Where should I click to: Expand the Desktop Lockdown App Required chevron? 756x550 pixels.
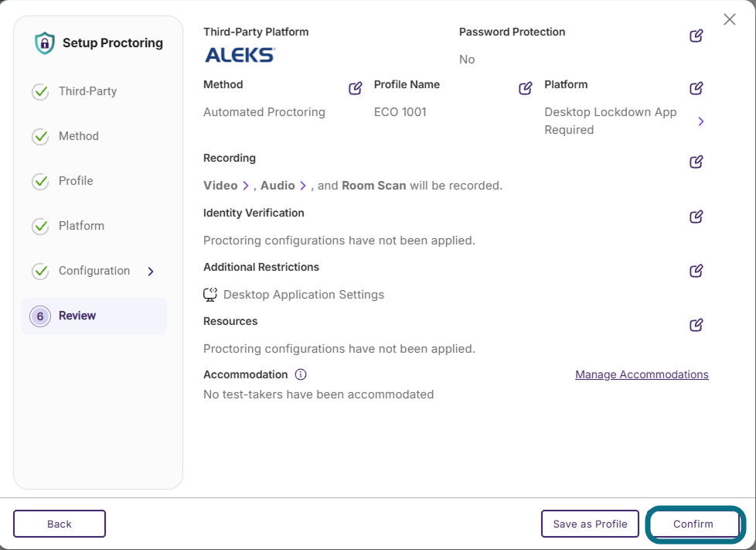coord(701,121)
